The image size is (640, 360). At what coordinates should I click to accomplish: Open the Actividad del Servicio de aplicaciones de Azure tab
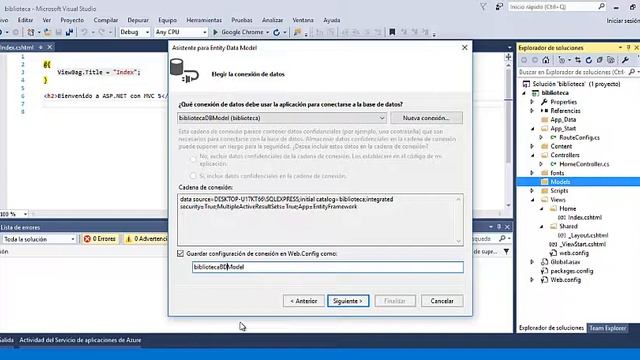click(x=80, y=340)
